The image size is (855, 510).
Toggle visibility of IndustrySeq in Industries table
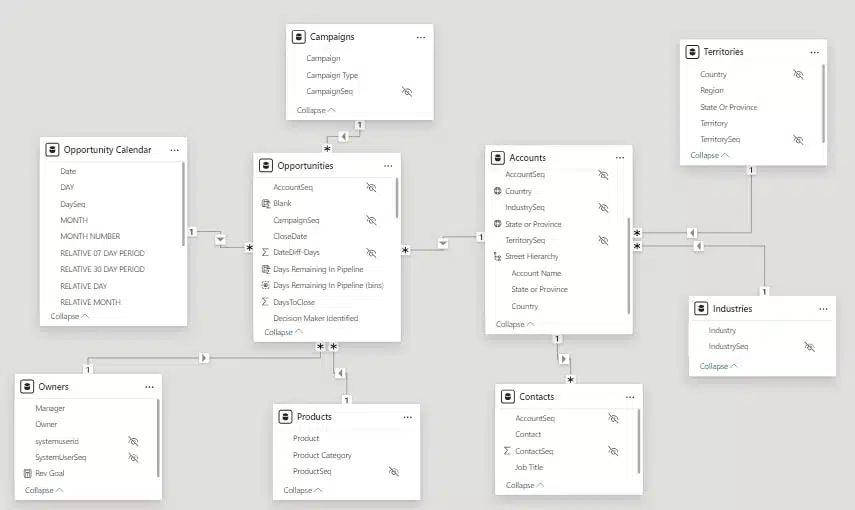click(809, 347)
